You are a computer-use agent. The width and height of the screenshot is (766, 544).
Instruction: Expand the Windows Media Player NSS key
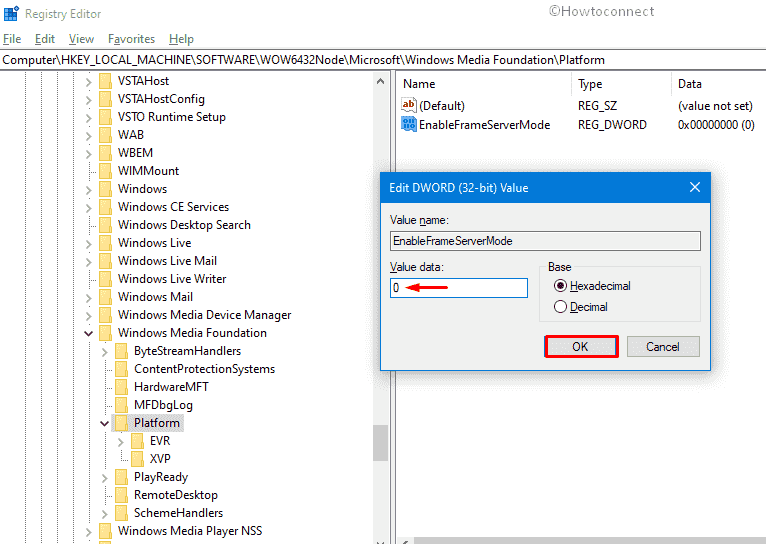click(x=88, y=531)
